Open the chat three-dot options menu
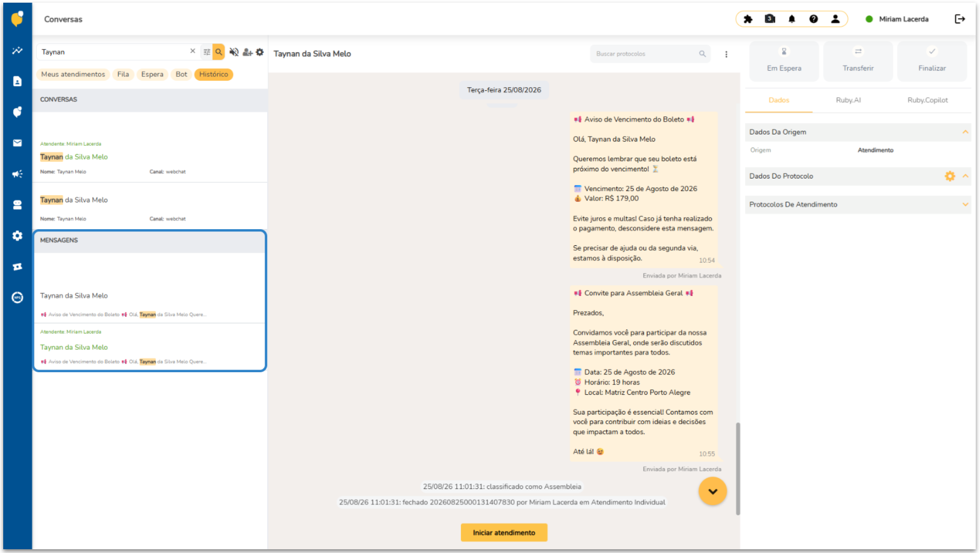980x553 pixels. [x=726, y=54]
